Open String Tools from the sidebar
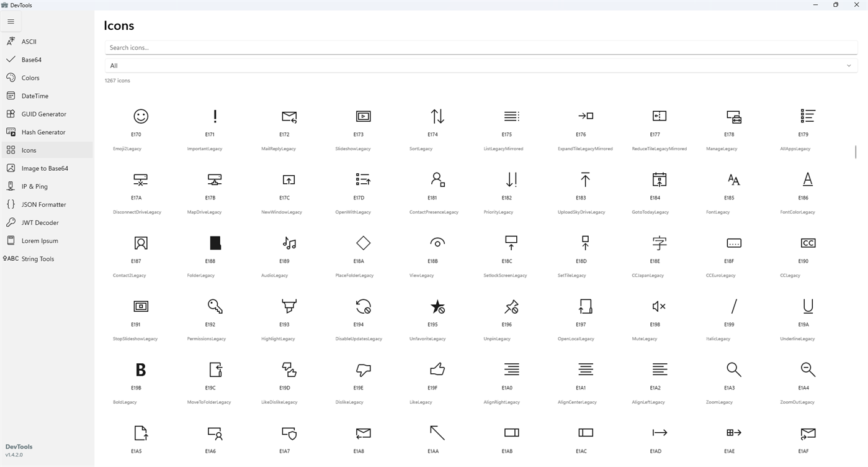Viewport: 868px width, 467px height. point(47,258)
